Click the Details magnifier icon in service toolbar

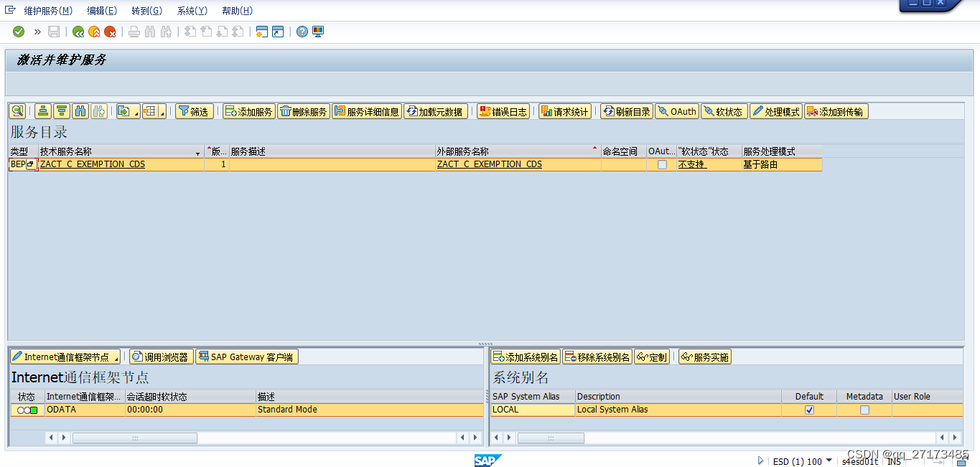[x=17, y=111]
